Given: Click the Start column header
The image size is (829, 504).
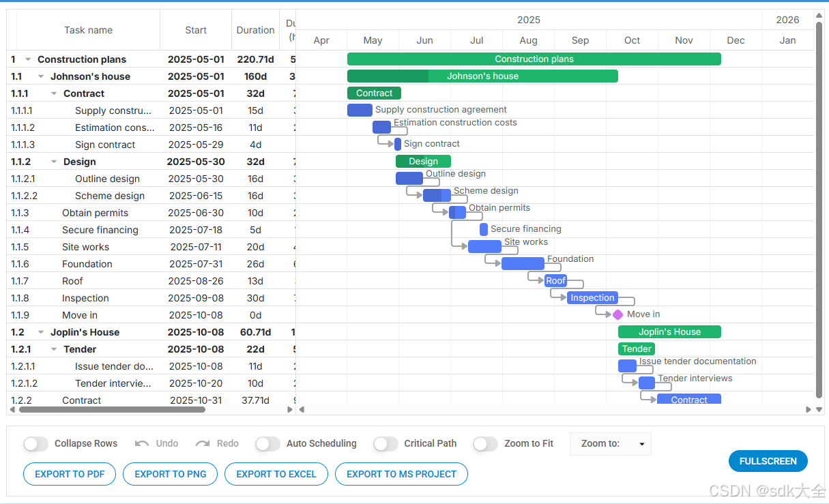Looking at the screenshot, I should coord(196,30).
